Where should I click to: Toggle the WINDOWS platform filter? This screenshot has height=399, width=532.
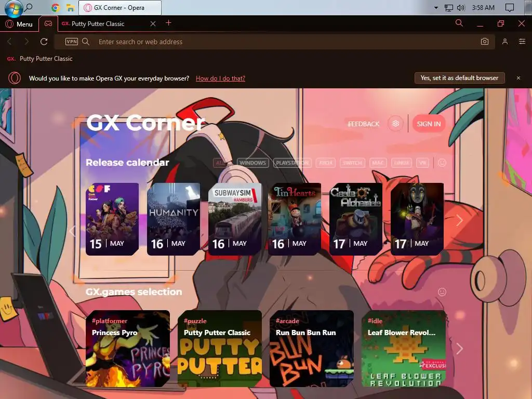click(x=253, y=163)
